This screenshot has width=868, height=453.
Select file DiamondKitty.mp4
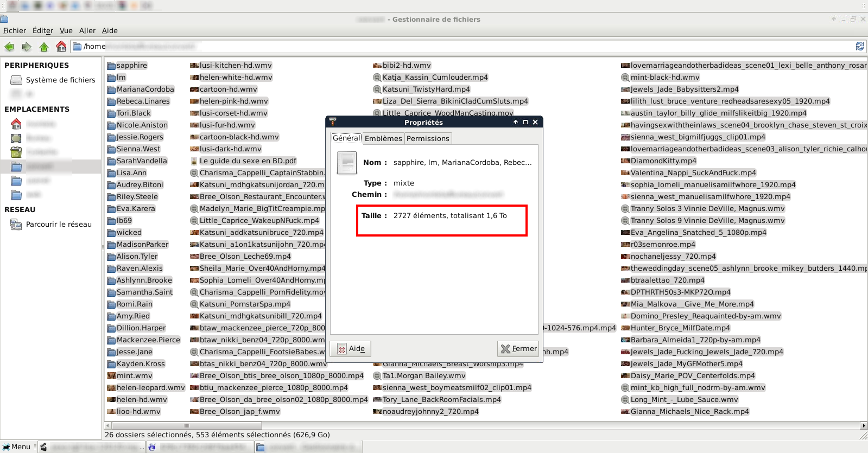coord(658,161)
